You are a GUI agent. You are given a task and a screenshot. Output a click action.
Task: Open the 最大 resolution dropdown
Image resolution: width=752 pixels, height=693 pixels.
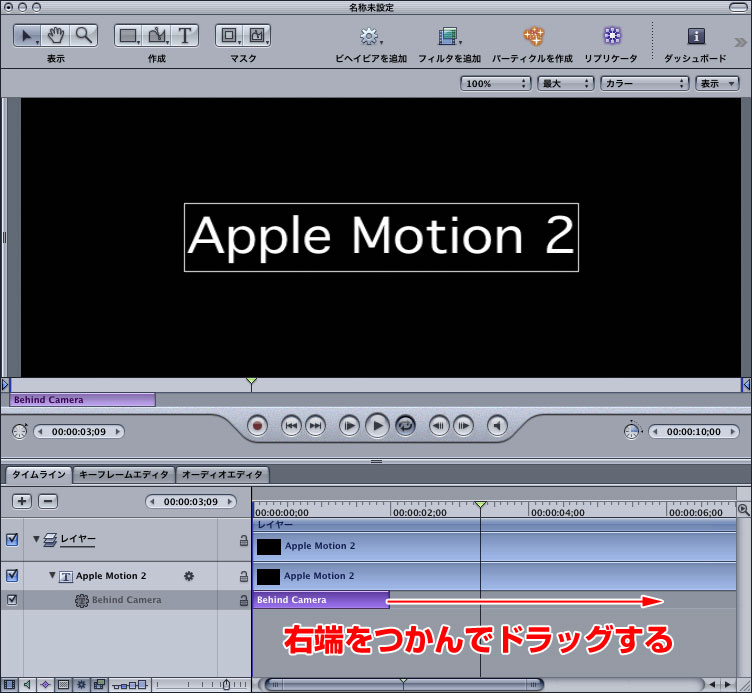[565, 83]
